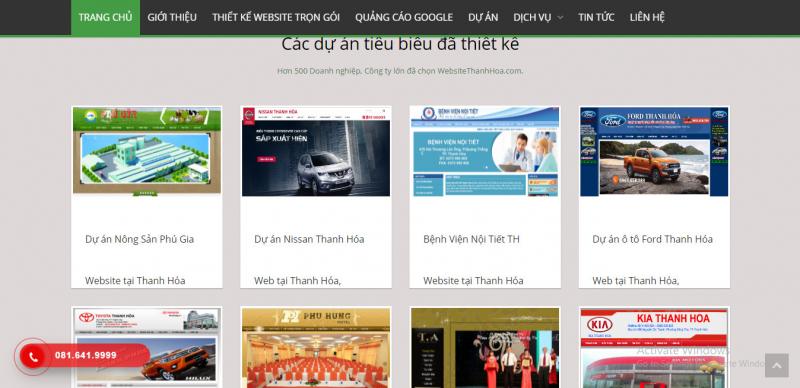Go to Giới Thiệu page
800x388 pixels.
[172, 17]
